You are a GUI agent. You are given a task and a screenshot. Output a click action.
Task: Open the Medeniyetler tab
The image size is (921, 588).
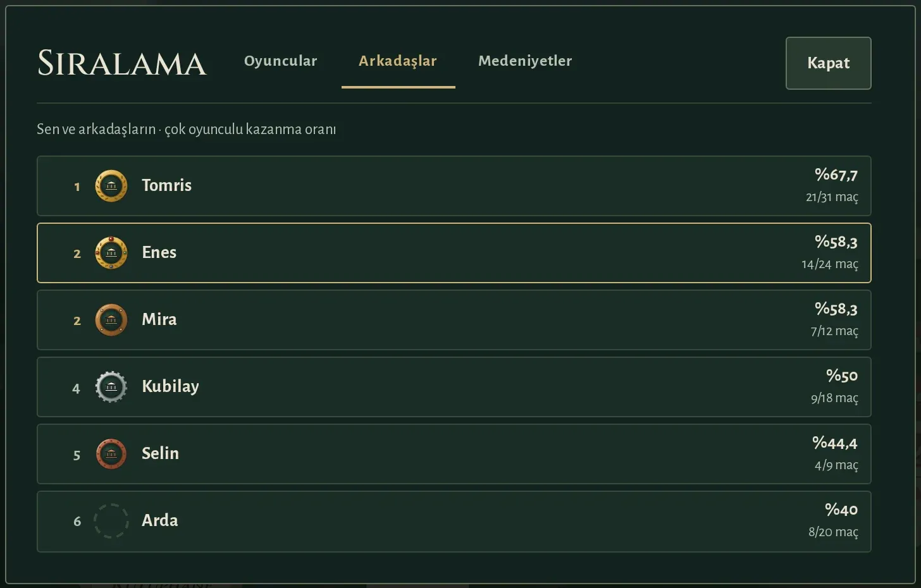click(x=525, y=61)
